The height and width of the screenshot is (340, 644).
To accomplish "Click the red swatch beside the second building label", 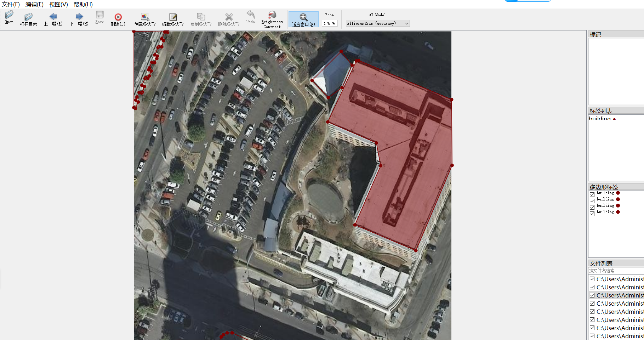I will (x=618, y=199).
